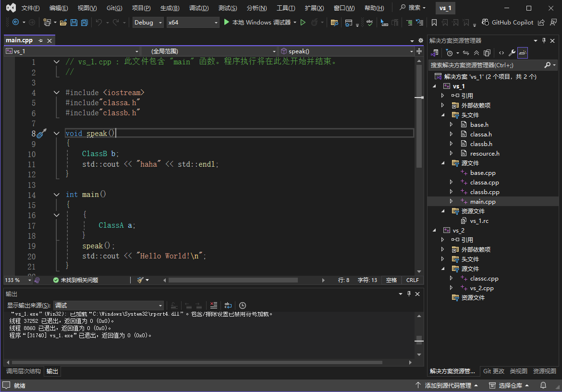Screen dimensions: 562x392
Task: Click the Collapse All icon in Solution Explorer
Action: [x=476, y=53]
